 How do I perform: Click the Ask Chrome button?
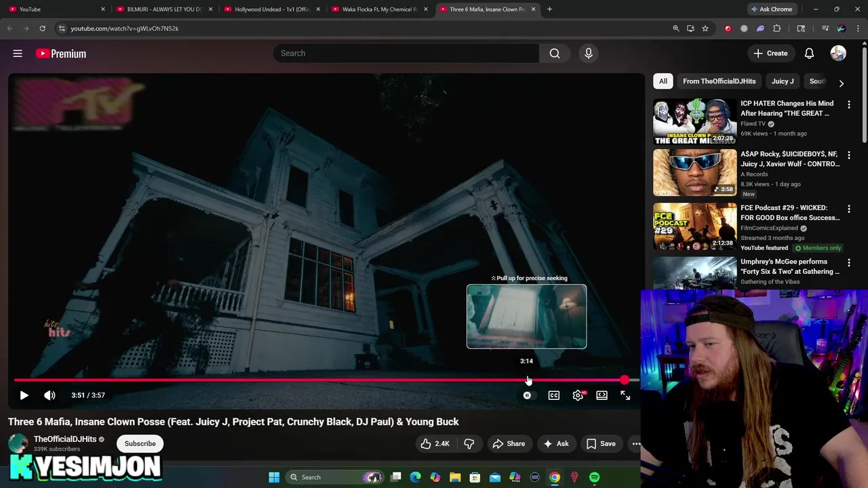click(x=772, y=9)
